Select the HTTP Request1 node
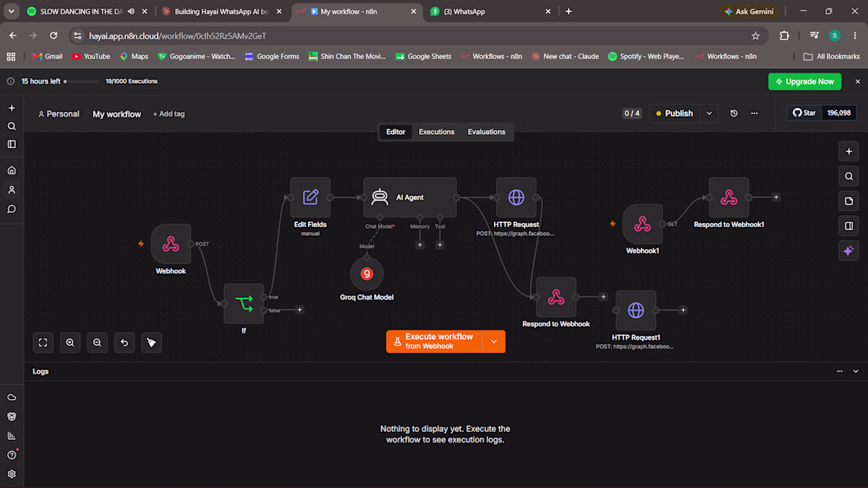Viewport: 868px width, 488px height. point(635,311)
